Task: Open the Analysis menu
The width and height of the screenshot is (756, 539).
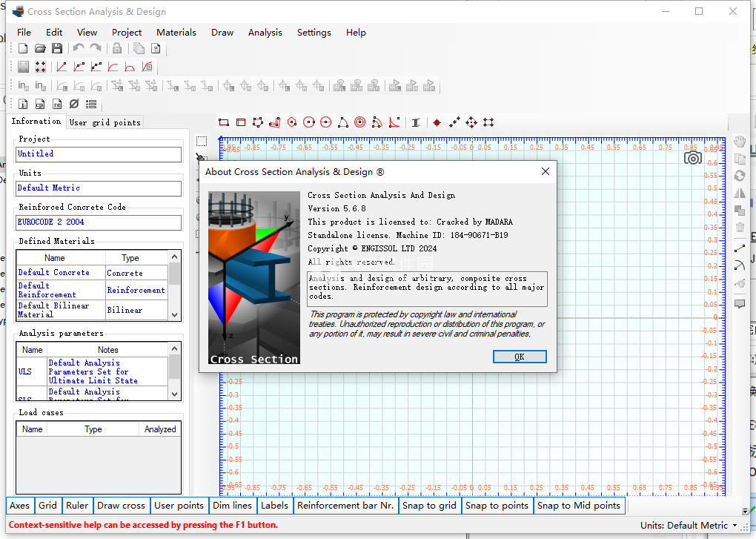Action: click(x=265, y=33)
